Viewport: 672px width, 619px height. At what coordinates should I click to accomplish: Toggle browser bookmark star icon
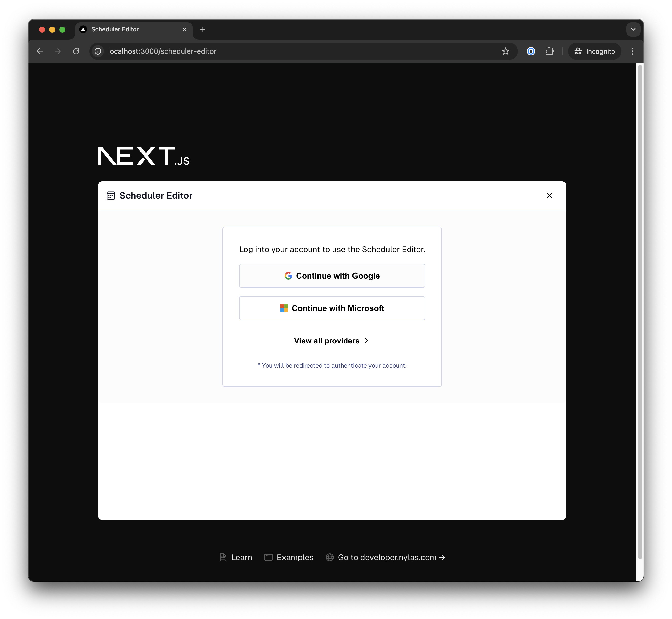[x=505, y=51]
